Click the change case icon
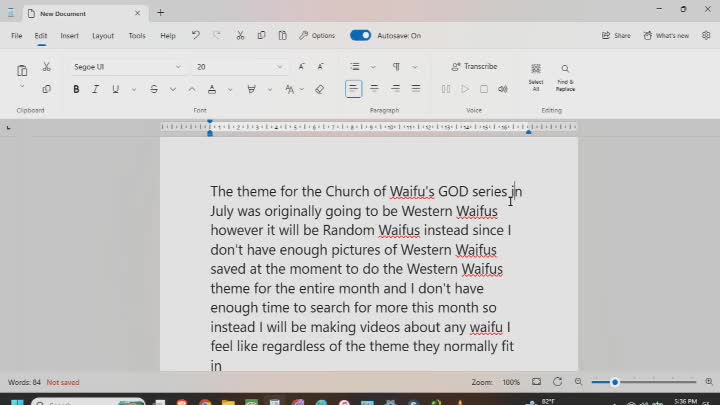This screenshot has width=720, height=405. [x=289, y=89]
